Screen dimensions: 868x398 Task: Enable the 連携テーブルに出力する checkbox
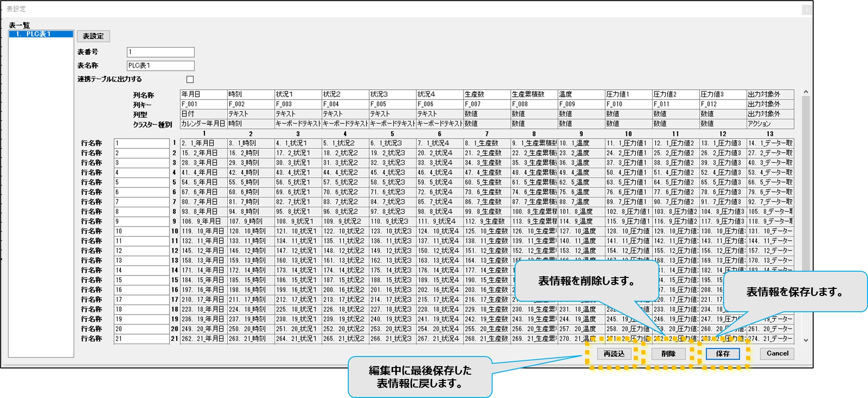[x=190, y=80]
